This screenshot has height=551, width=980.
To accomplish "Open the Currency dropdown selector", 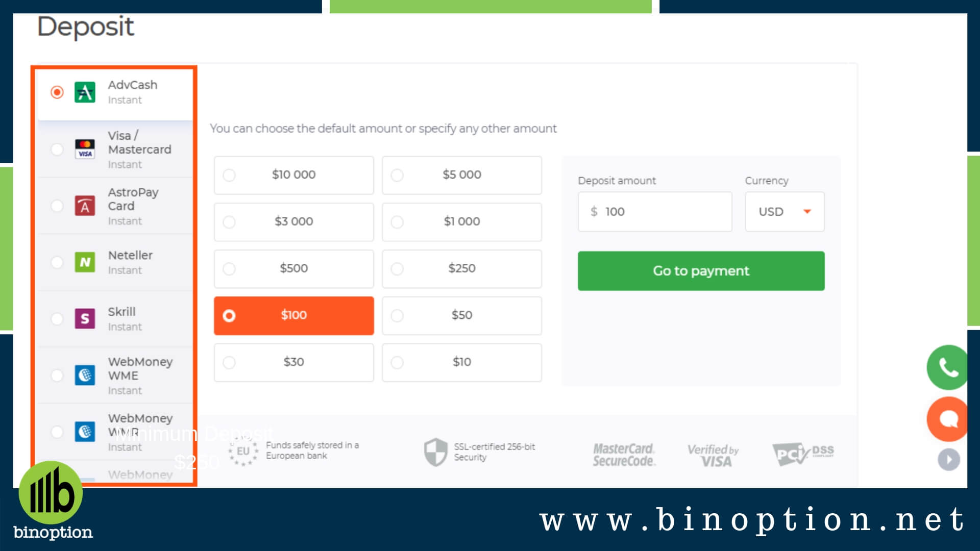I will coord(784,211).
